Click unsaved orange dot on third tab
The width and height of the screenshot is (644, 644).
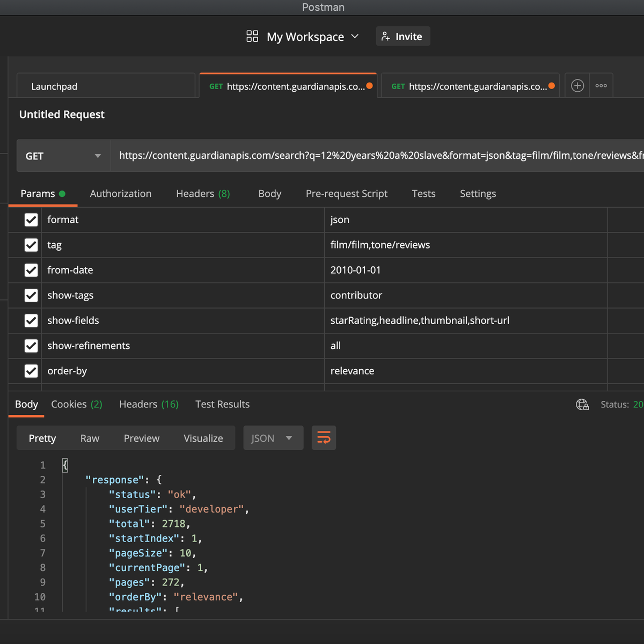click(x=552, y=86)
